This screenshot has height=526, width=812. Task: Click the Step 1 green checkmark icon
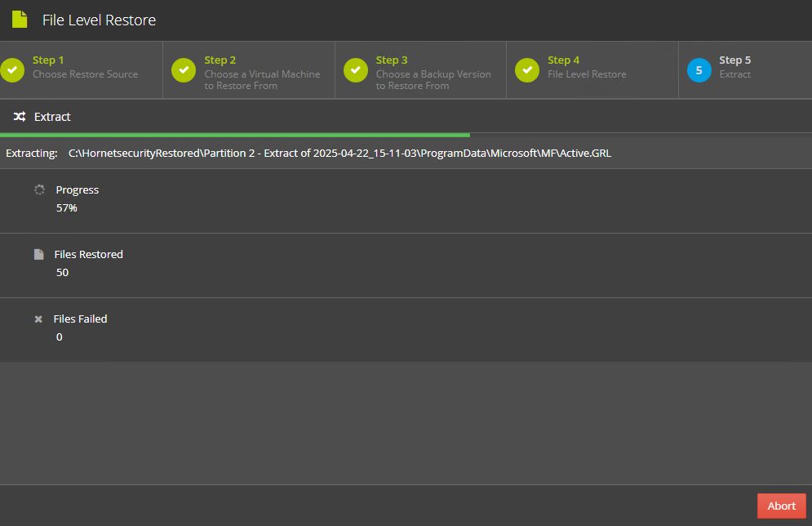coord(12,70)
